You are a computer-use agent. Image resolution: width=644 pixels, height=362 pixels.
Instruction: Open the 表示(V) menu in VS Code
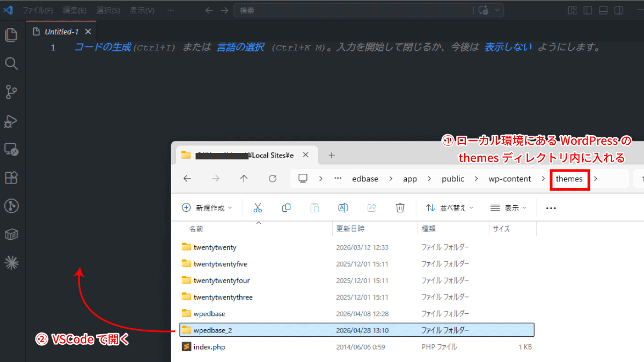[x=142, y=10]
